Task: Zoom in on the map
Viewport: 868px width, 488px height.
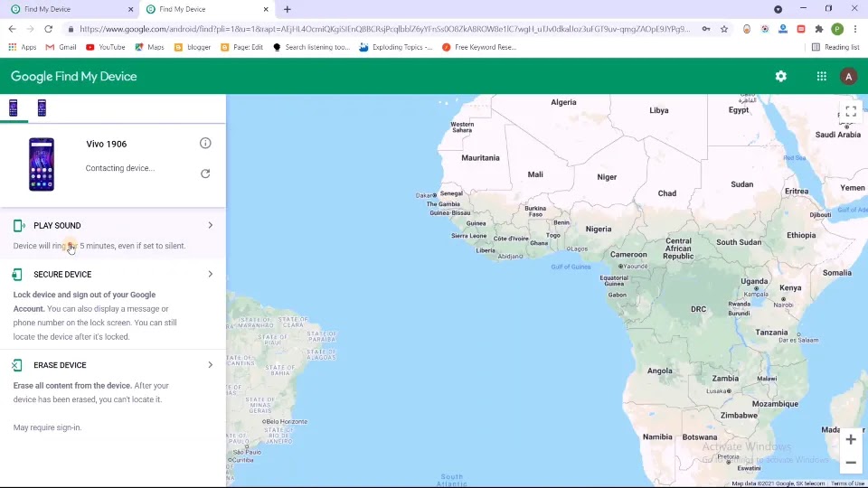Action: [x=851, y=440]
